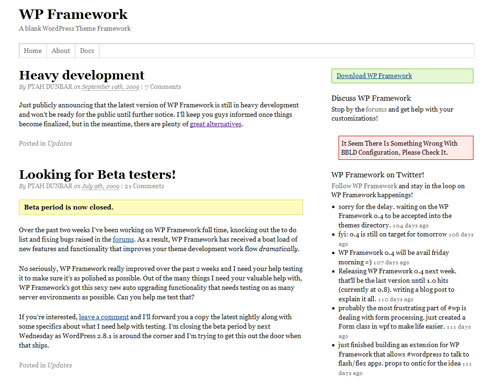Image resolution: width=500 pixels, height=384 pixels.
Task: Open the Heavy development post title
Action: click(82, 75)
